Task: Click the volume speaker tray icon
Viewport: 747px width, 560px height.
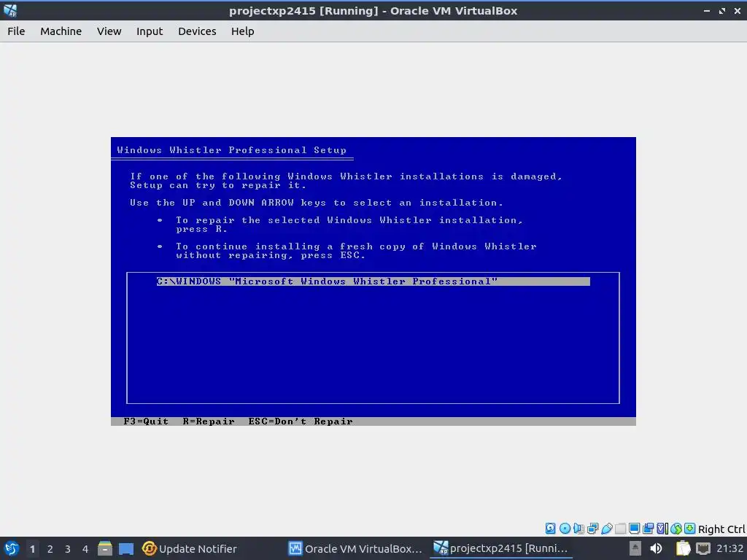Action: [x=656, y=548]
